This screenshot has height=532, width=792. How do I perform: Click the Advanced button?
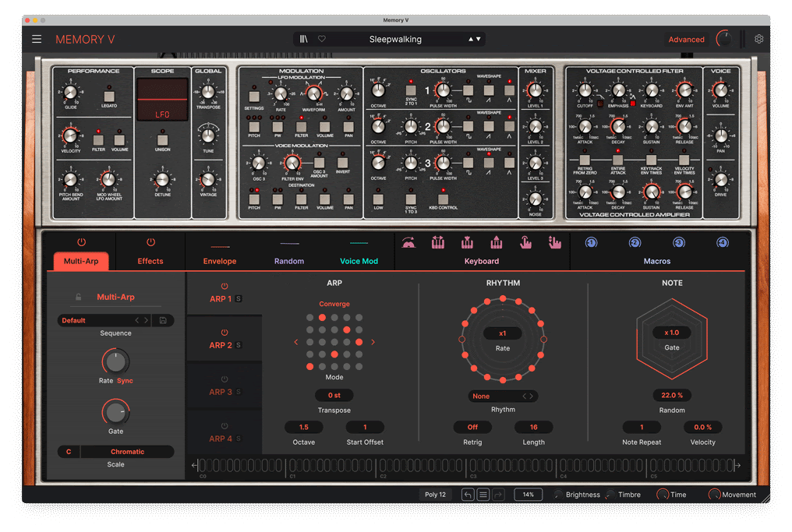686,40
